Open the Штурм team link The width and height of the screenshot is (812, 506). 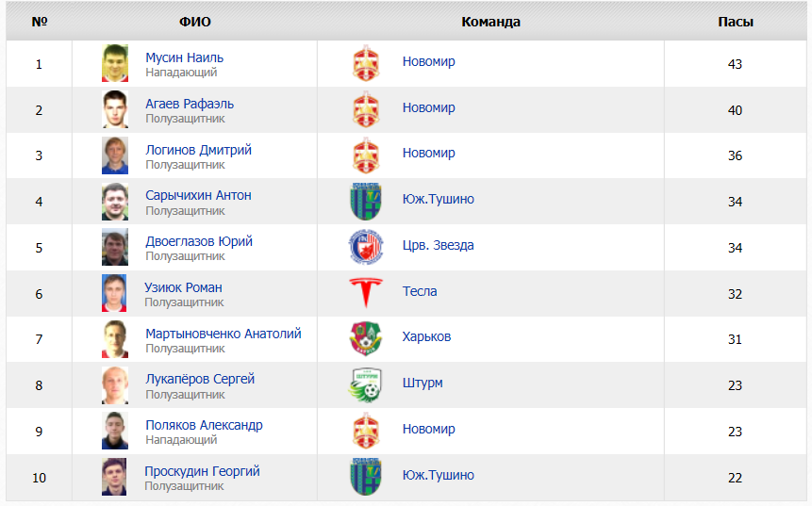[x=423, y=383]
